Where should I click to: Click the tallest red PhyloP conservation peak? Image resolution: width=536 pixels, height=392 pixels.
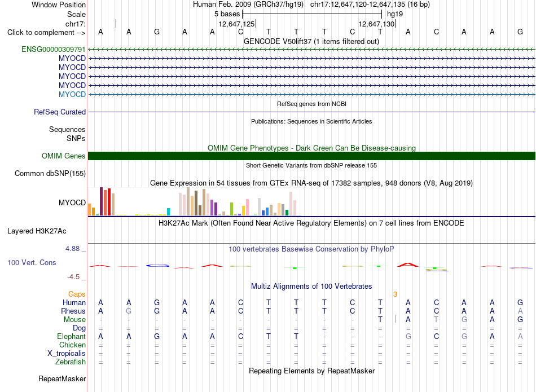[x=407, y=265]
